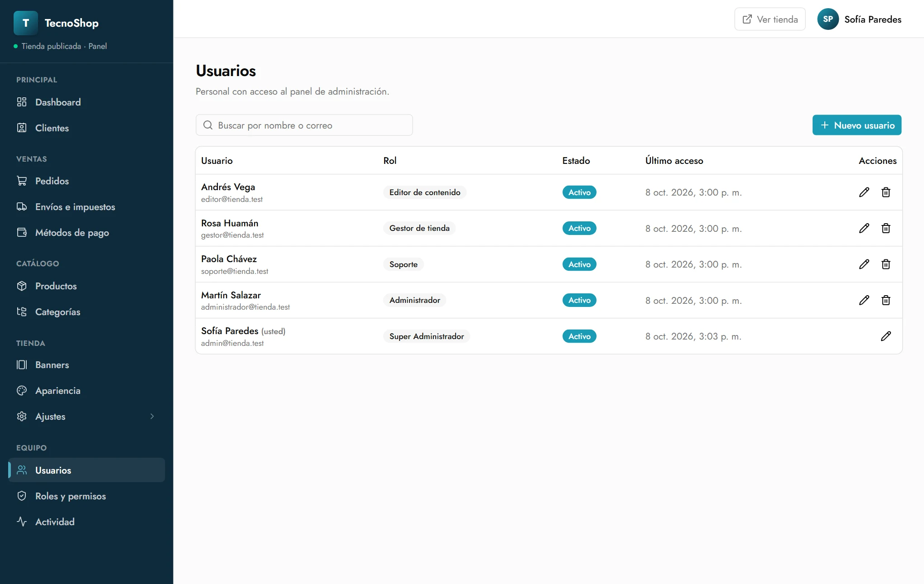Open Ver tienda link
The height and width of the screenshot is (584, 924).
(x=770, y=19)
